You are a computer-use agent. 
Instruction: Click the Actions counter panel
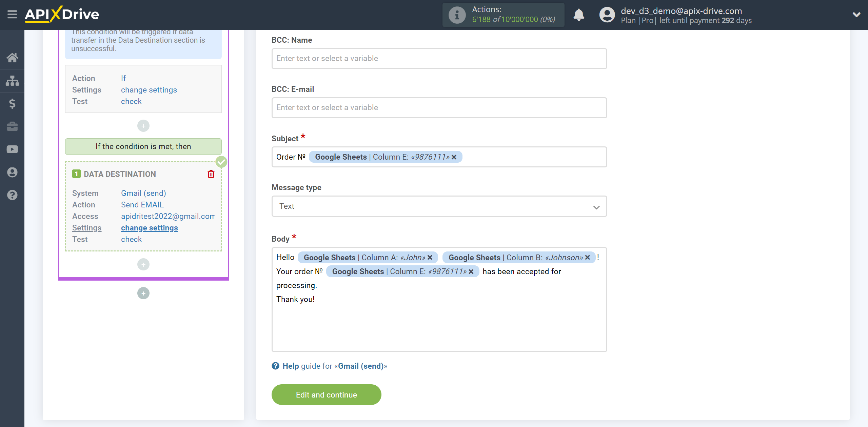coord(503,15)
